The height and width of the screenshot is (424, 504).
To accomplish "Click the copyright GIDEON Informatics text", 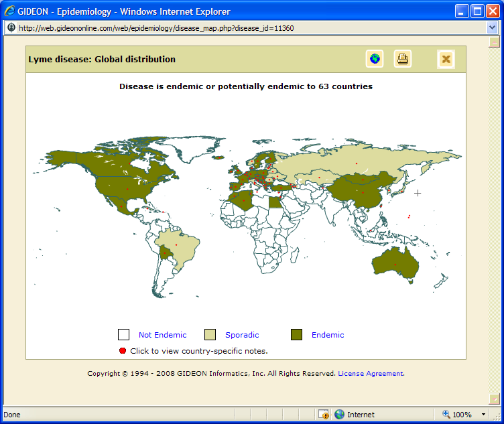I will point(212,373).
